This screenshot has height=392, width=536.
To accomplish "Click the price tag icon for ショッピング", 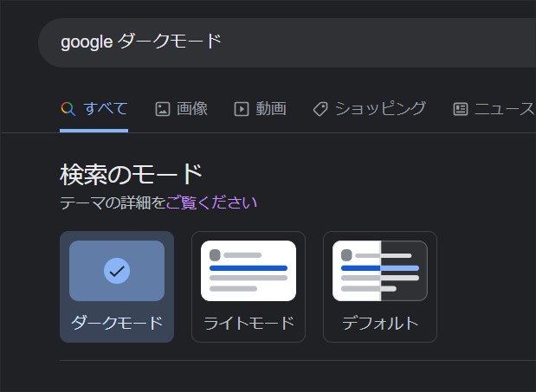I will 320,109.
